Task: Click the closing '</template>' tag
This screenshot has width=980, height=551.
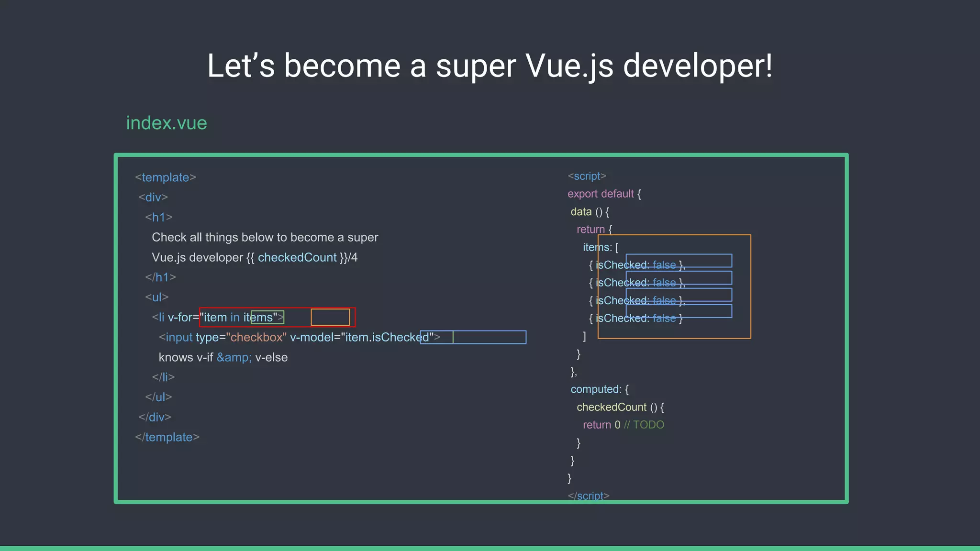Action: pyautogui.click(x=167, y=437)
